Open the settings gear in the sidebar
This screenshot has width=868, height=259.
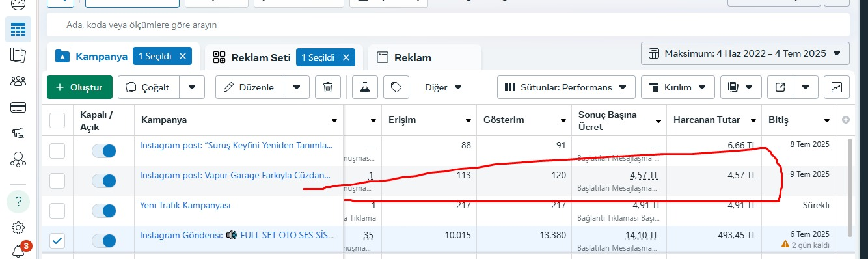(x=18, y=228)
